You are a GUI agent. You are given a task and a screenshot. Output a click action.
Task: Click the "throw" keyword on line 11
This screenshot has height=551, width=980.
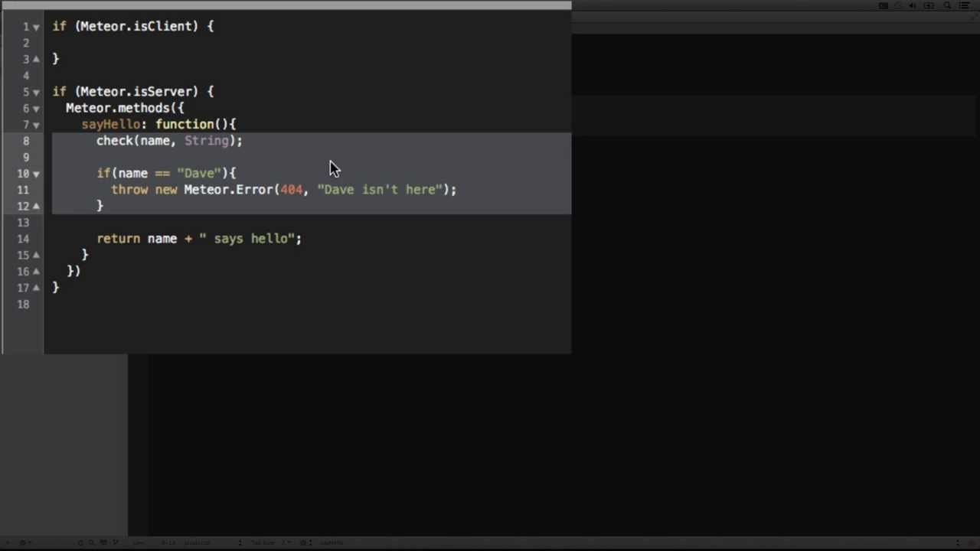point(129,189)
